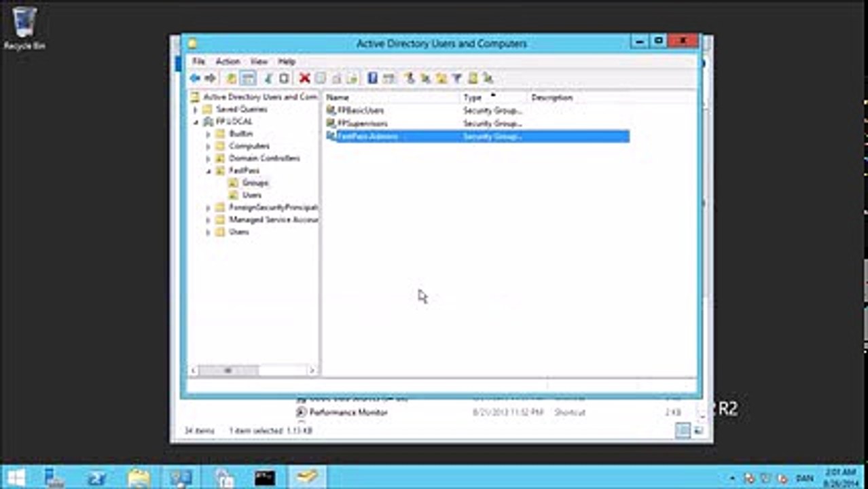Viewport: 868px width, 489px height.
Task: Select the Builtin tree item
Action: tap(240, 134)
